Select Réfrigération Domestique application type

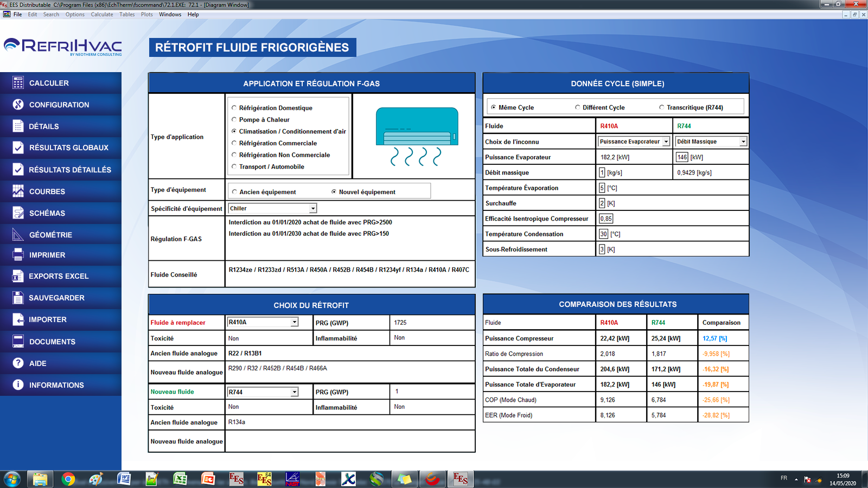(234, 108)
